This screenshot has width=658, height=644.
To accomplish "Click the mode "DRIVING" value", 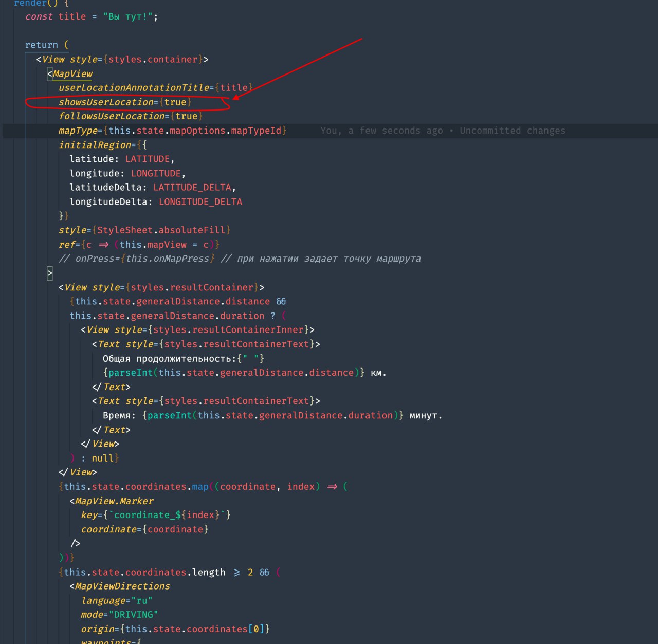I will [x=134, y=615].
